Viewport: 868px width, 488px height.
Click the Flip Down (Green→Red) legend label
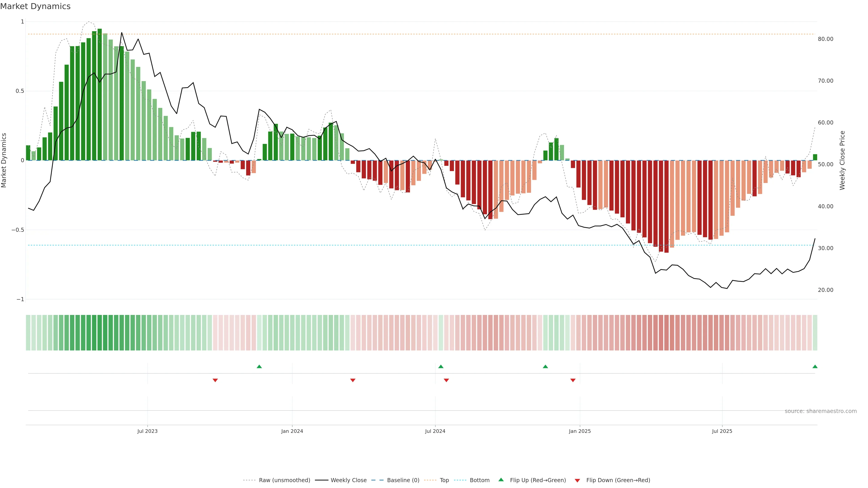[x=618, y=480]
